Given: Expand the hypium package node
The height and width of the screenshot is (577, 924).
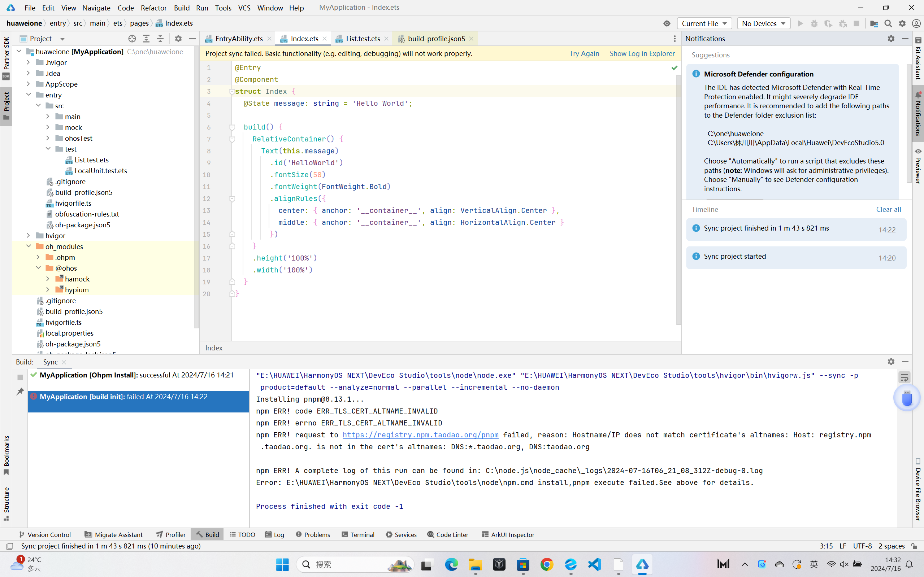Looking at the screenshot, I should (x=48, y=290).
